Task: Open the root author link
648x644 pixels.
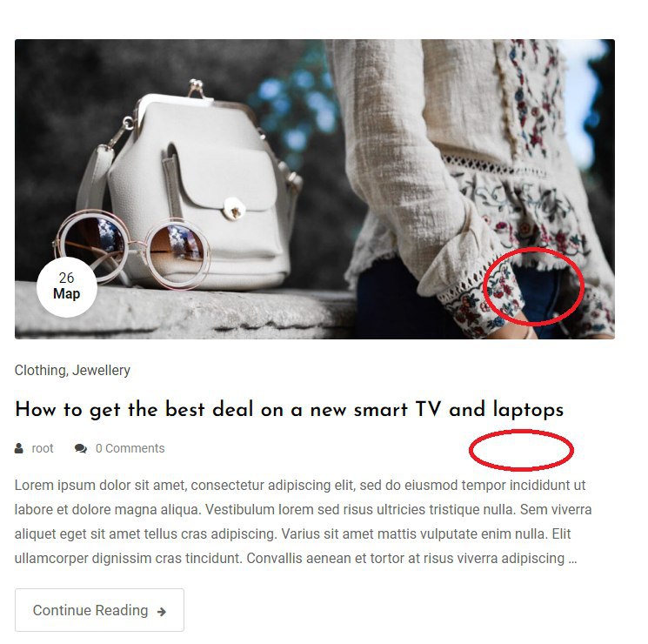Action: pos(43,448)
